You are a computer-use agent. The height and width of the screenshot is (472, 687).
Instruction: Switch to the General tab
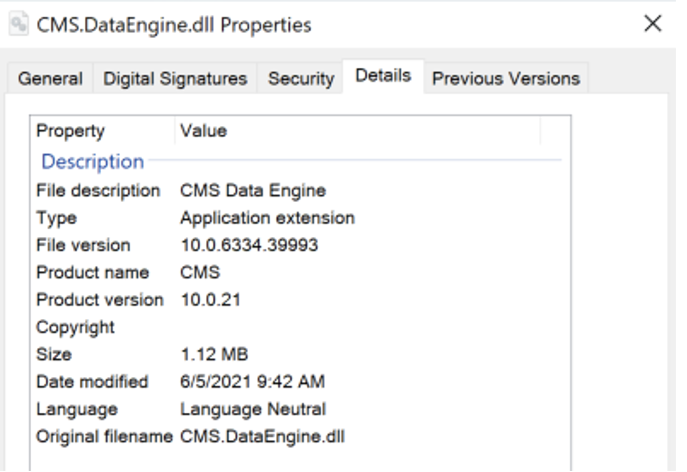[50, 78]
